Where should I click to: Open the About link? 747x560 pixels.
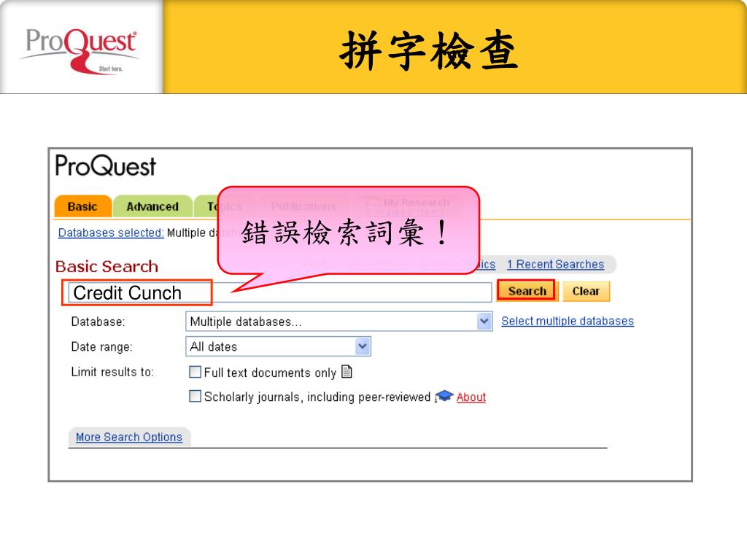[x=471, y=397]
